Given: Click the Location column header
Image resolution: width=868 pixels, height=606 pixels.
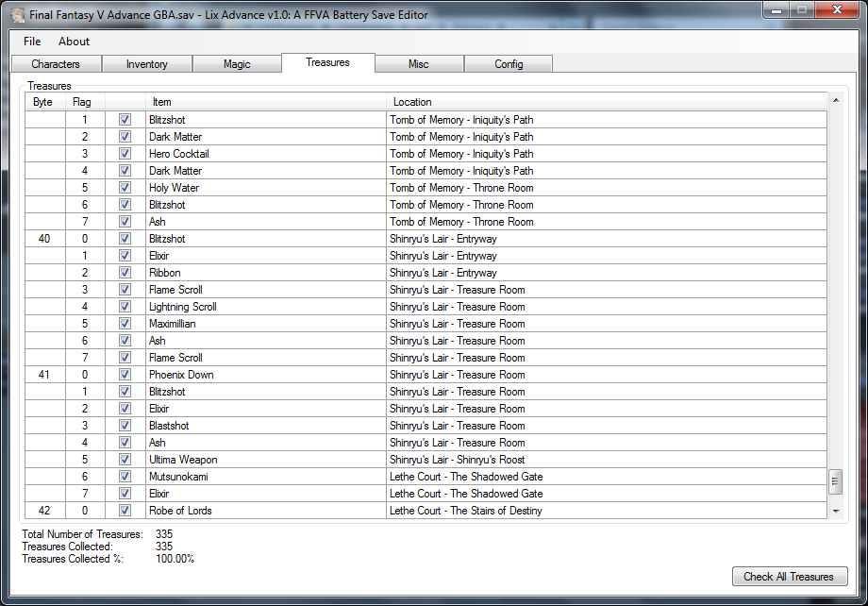Looking at the screenshot, I should (x=607, y=102).
